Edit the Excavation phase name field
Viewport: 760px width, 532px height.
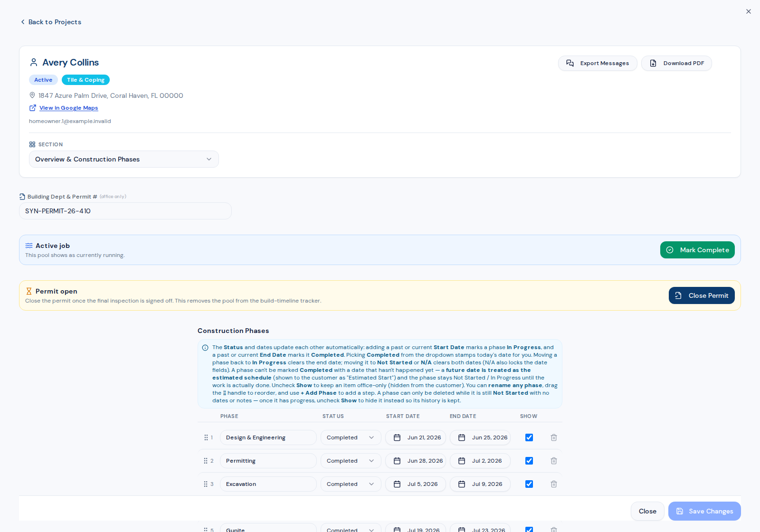[268, 484]
